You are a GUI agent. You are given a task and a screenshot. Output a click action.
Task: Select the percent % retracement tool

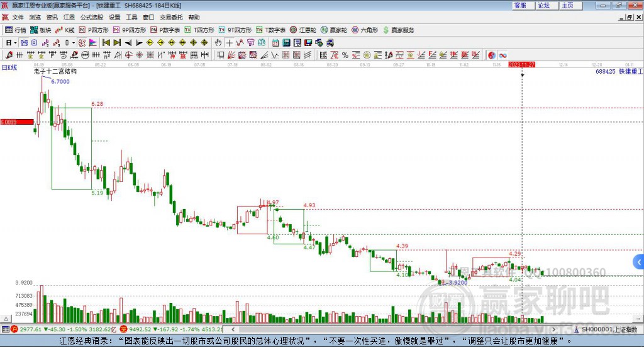pyautogui.click(x=345, y=55)
